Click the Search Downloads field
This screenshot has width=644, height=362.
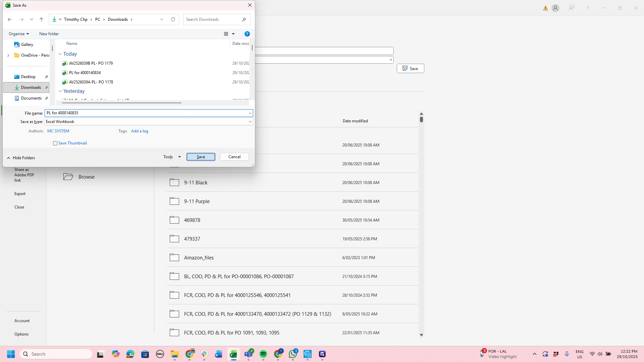coord(217,19)
